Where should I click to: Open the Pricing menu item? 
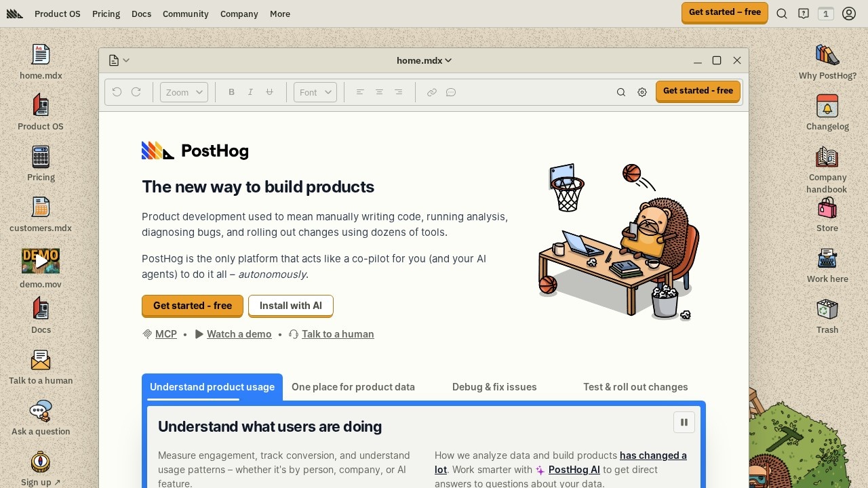click(x=106, y=14)
